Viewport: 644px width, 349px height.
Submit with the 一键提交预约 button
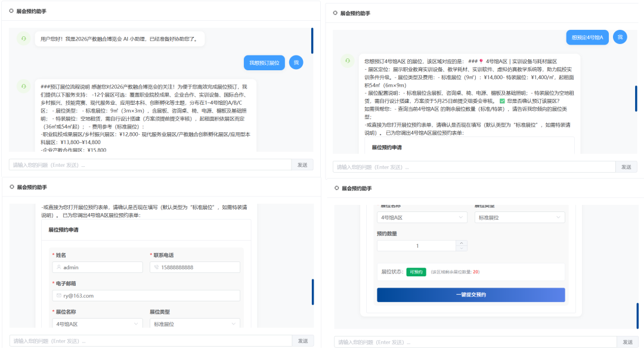(x=470, y=294)
